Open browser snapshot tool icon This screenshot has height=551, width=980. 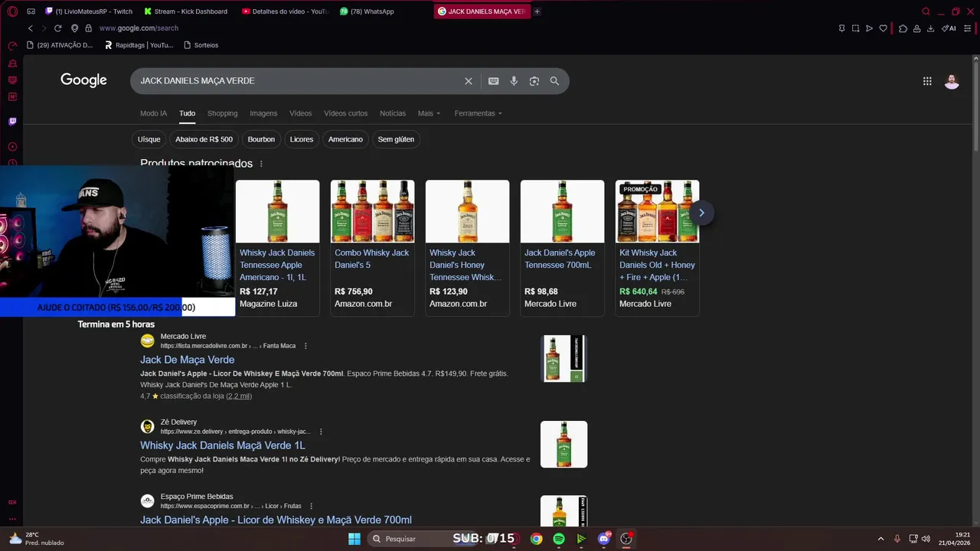coord(855,28)
